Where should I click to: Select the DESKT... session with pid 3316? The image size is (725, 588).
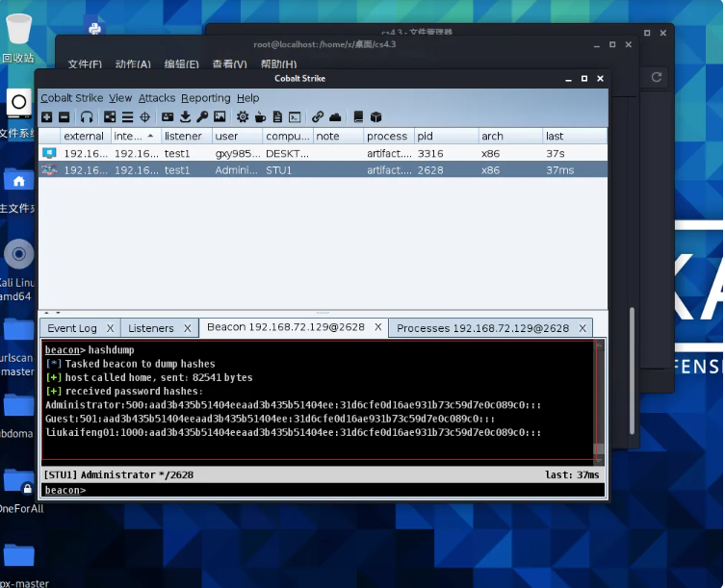tap(323, 153)
